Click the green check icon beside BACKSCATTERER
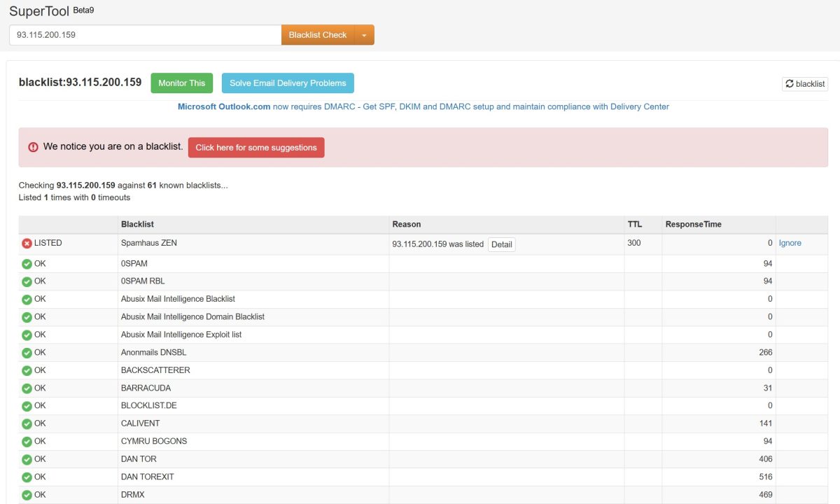The image size is (840, 504). tap(26, 370)
